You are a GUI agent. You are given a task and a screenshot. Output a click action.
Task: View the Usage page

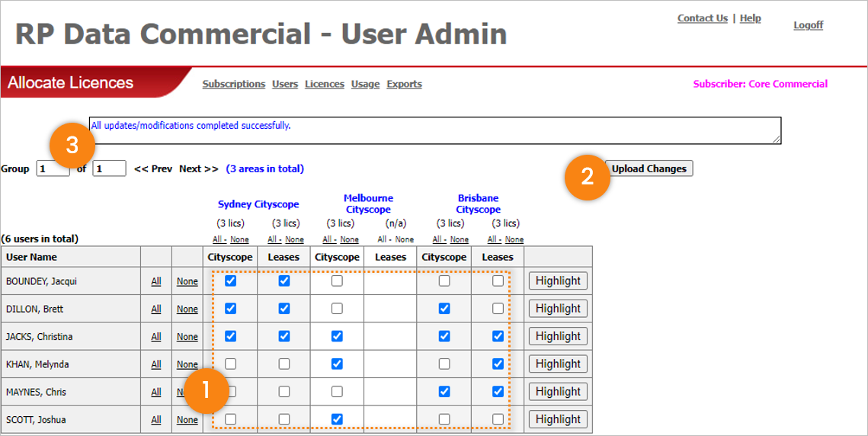pyautogui.click(x=365, y=84)
